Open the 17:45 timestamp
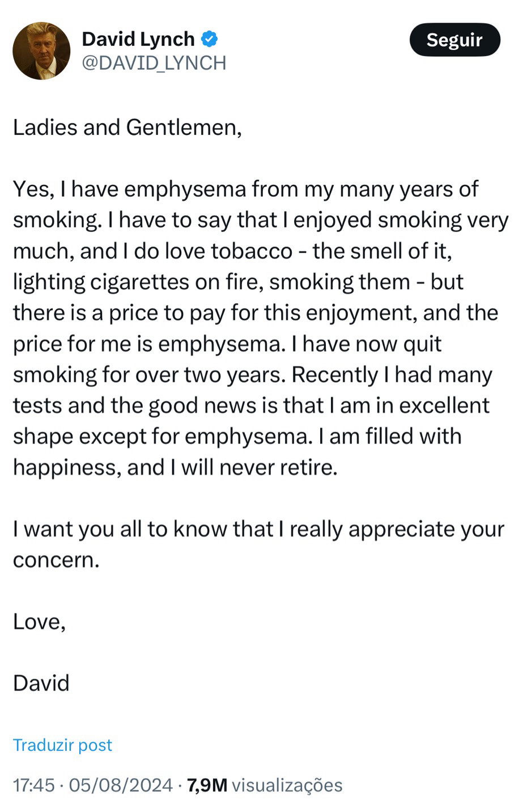Screen dimensions: 523x812 point(33,785)
